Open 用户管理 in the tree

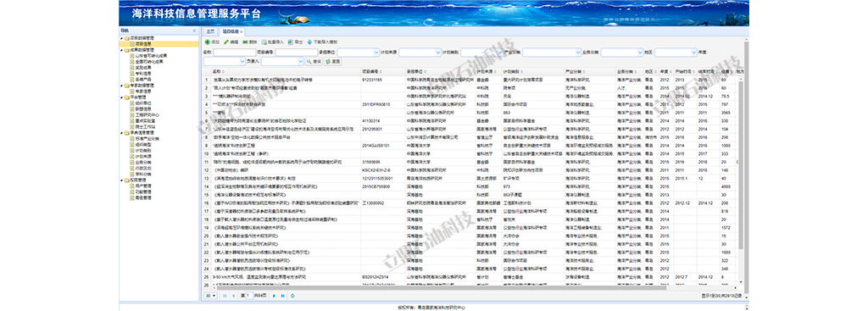142,186
